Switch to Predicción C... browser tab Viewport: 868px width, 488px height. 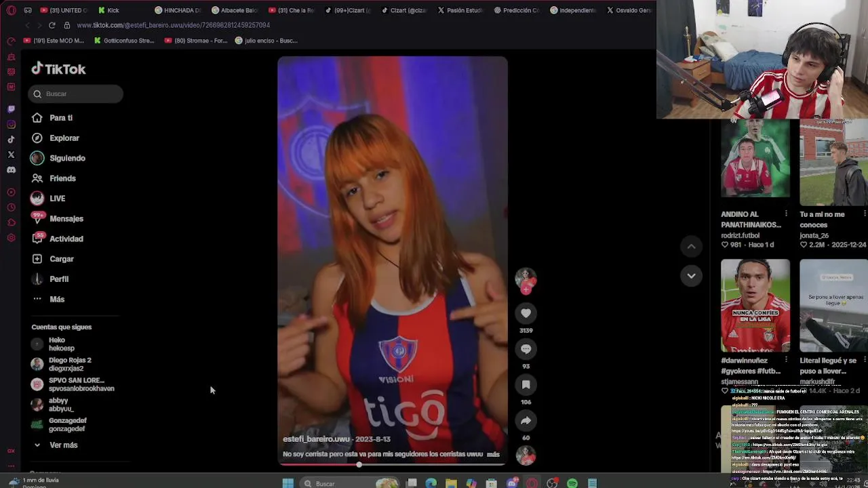point(517,10)
